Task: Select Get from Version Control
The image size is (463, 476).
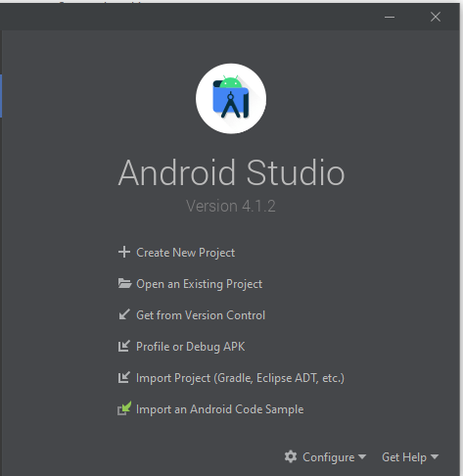Action: point(201,315)
